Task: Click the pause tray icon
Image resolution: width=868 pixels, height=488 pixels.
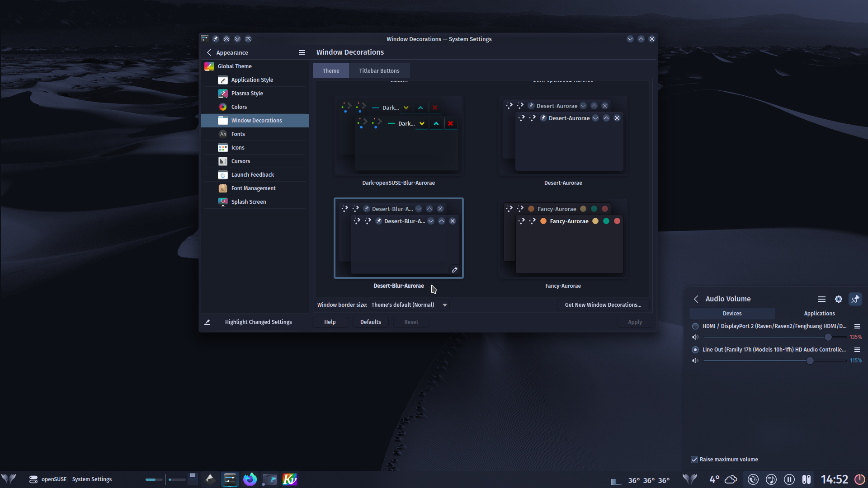Action: click(x=789, y=479)
